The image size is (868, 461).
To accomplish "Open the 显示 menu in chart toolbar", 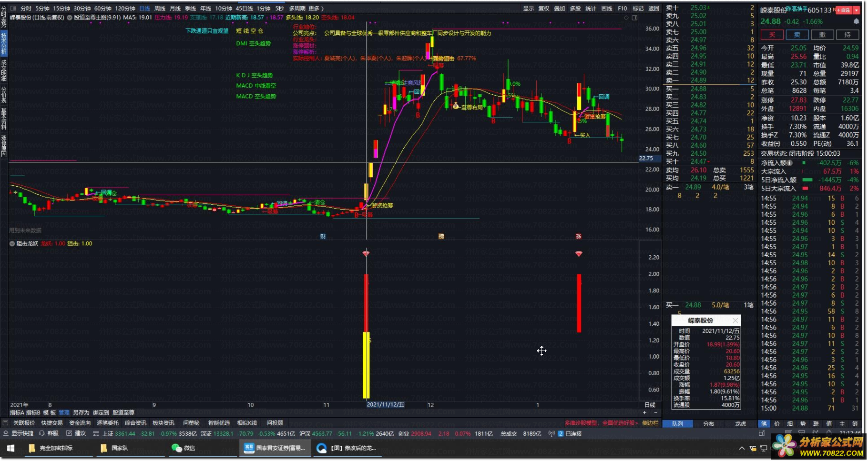I will [x=529, y=9].
